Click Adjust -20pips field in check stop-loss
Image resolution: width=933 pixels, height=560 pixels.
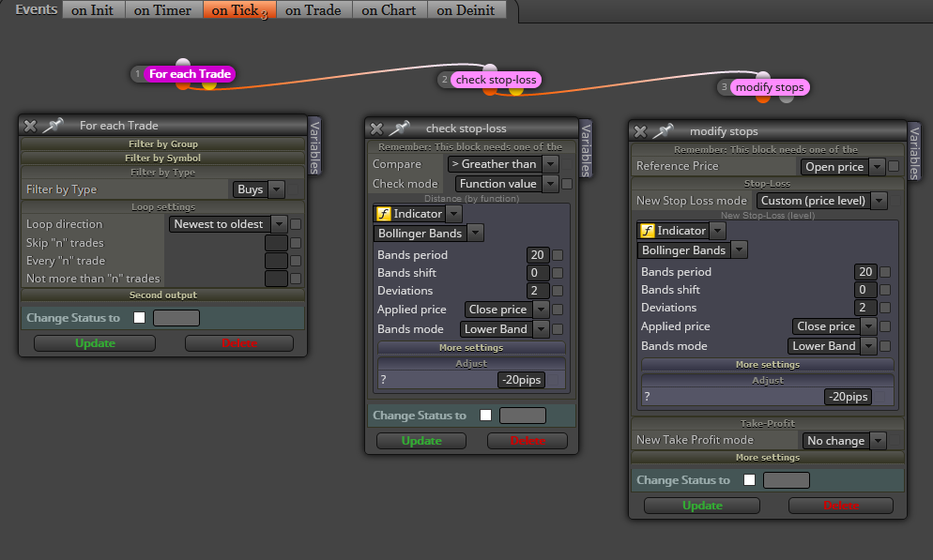(x=521, y=380)
